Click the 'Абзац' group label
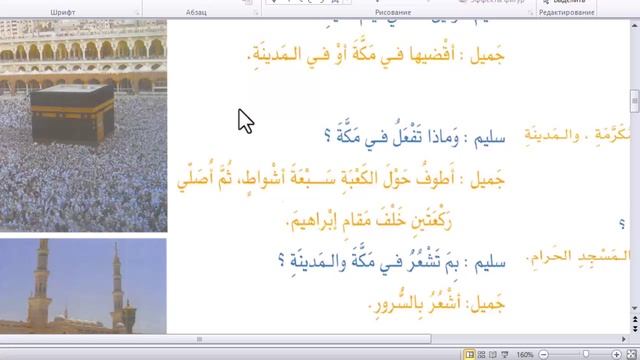This screenshot has width=640, height=360. click(196, 13)
